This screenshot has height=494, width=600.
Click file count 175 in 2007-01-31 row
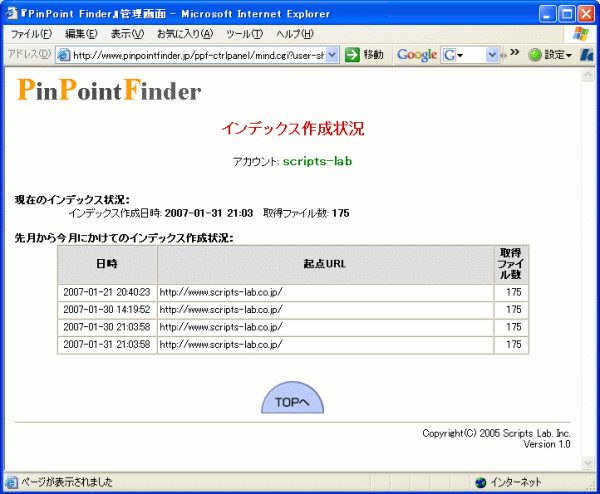click(x=514, y=344)
